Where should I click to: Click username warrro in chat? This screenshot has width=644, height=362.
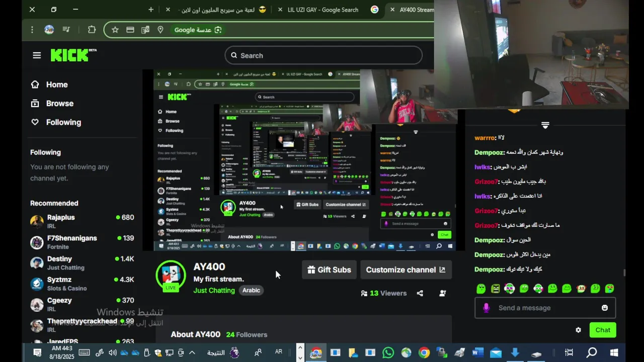(x=485, y=138)
